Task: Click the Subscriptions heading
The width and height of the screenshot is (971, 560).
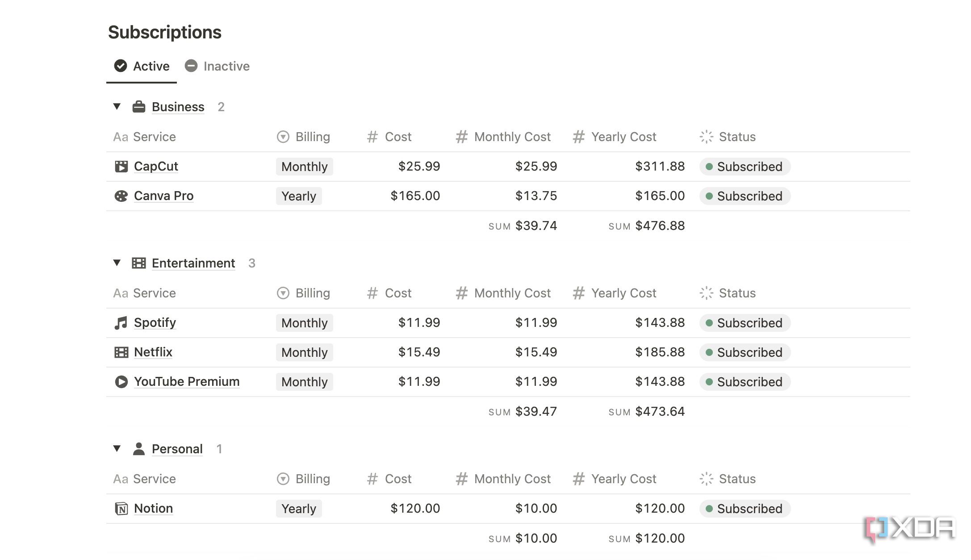Action: tap(165, 32)
